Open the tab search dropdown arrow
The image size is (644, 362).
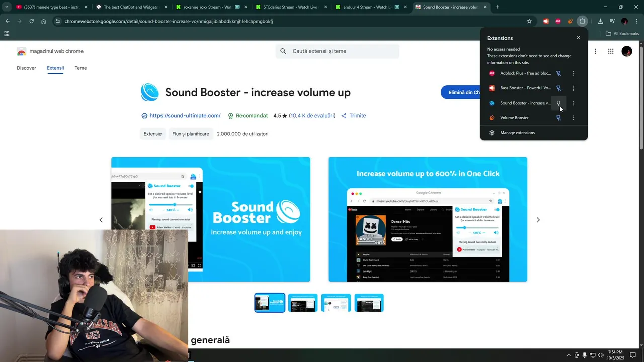pos(7,7)
